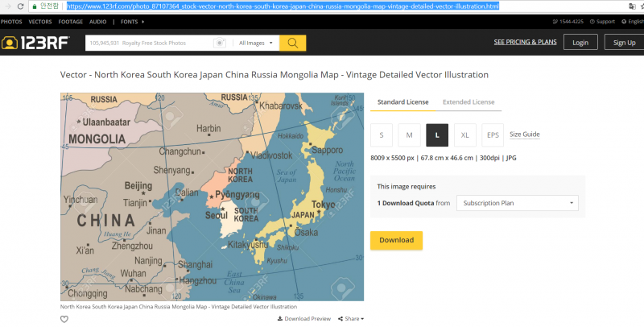Open the Subscription Plan dropdown
The width and height of the screenshot is (644, 327).
[517, 203]
